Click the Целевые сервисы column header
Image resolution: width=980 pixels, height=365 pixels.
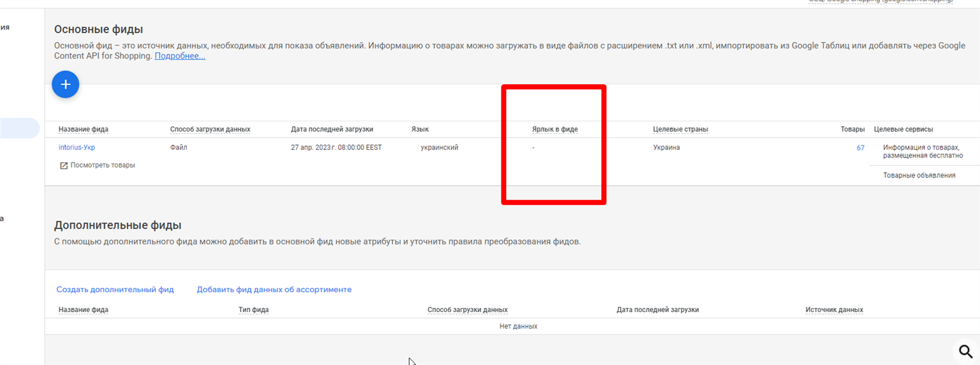click(903, 130)
